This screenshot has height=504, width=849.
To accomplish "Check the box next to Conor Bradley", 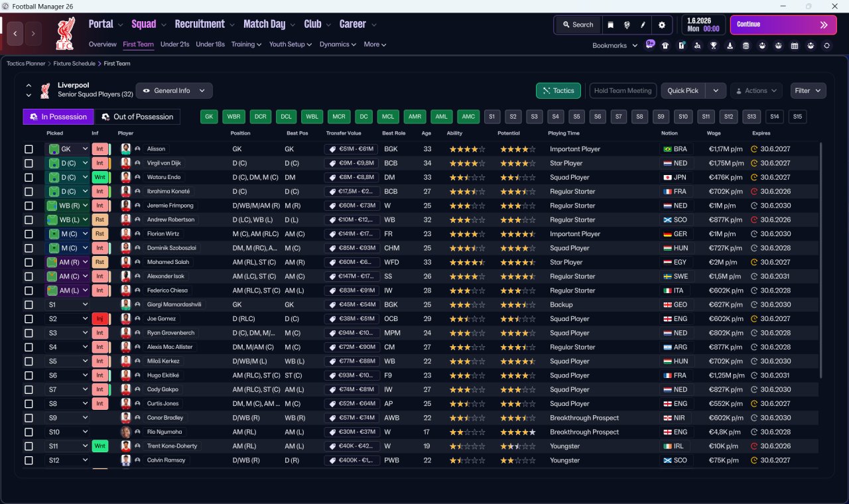I will 29,418.
